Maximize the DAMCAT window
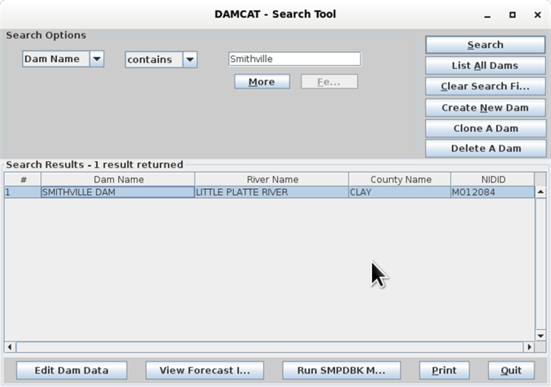The width and height of the screenshot is (551, 387). (512, 15)
